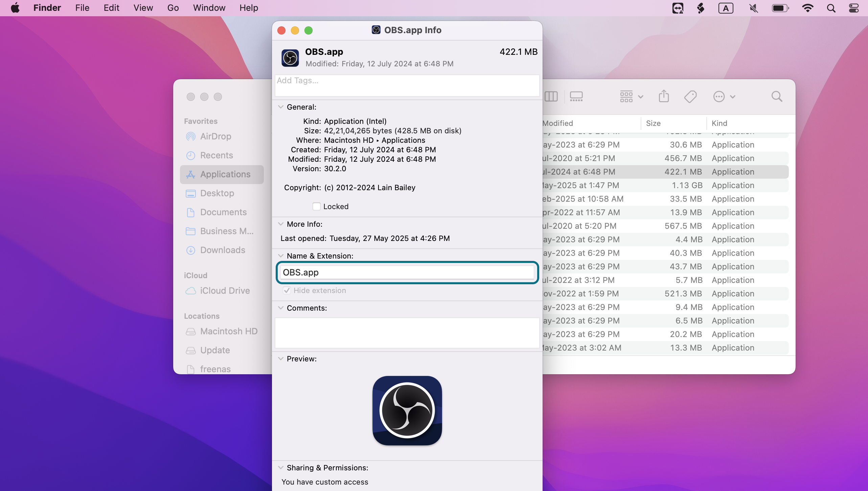The width and height of the screenshot is (868, 491).
Task: Click the Size column header
Action: click(x=673, y=123)
